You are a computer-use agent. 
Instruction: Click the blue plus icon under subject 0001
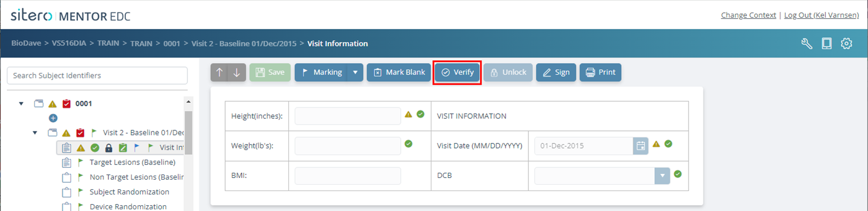(53, 118)
